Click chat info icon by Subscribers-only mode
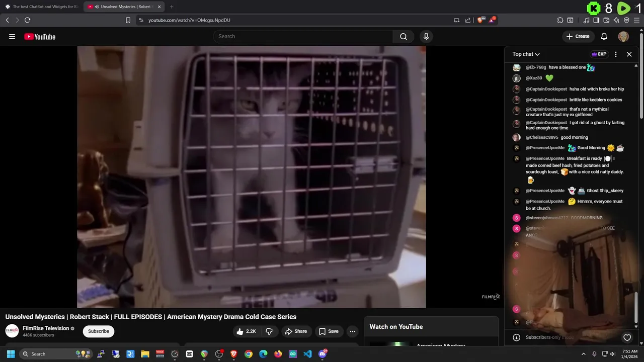 click(516, 337)
